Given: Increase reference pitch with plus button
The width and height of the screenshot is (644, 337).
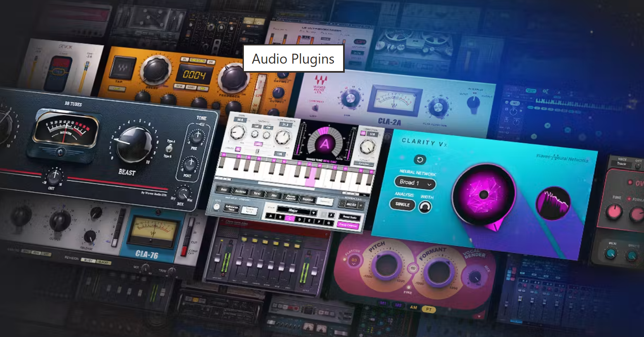Looking at the screenshot, I should [361, 206].
